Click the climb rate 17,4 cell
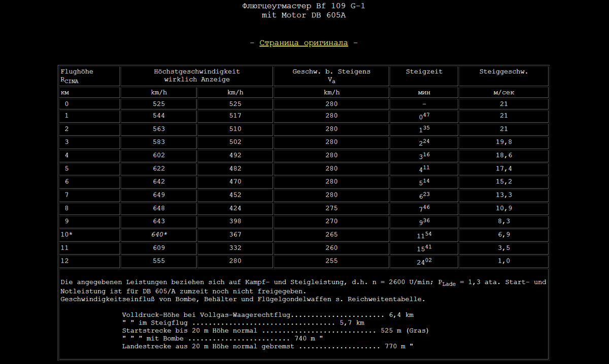 tap(503, 169)
